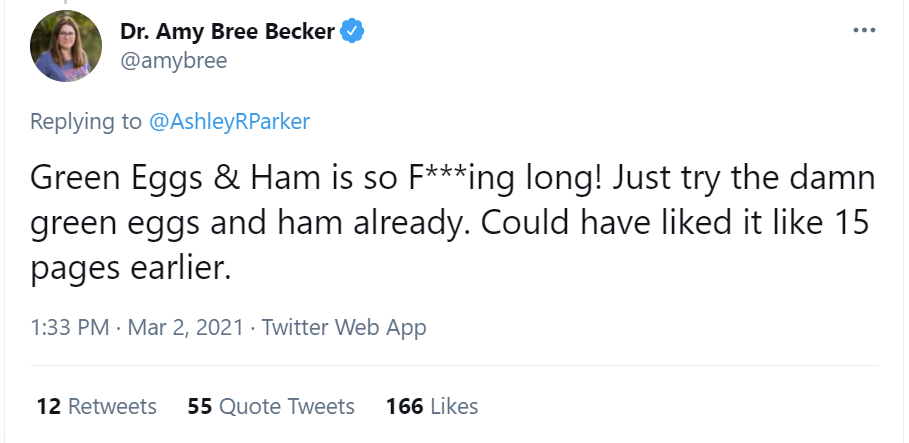Show the 55 Quote Tweets
This screenshot has height=443, width=909.
[x=271, y=406]
